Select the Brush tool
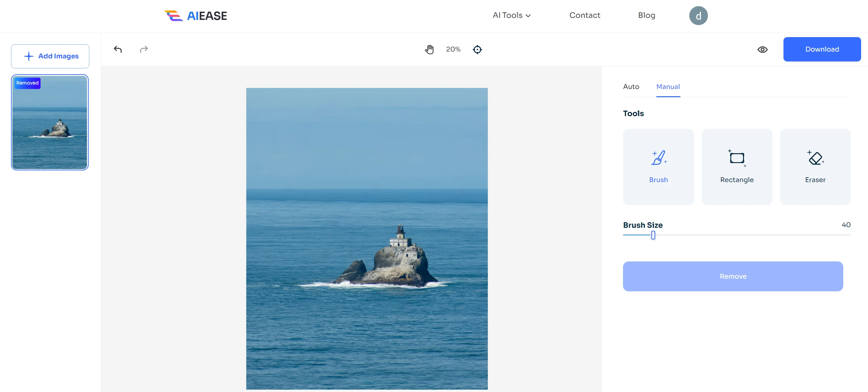This screenshot has height=392, width=868. [658, 167]
